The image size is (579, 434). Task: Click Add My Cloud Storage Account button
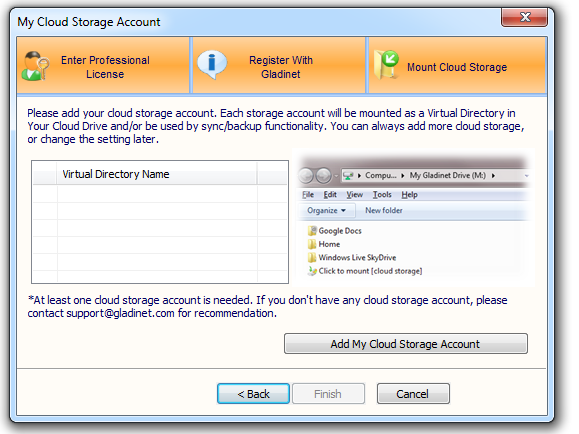click(x=406, y=344)
